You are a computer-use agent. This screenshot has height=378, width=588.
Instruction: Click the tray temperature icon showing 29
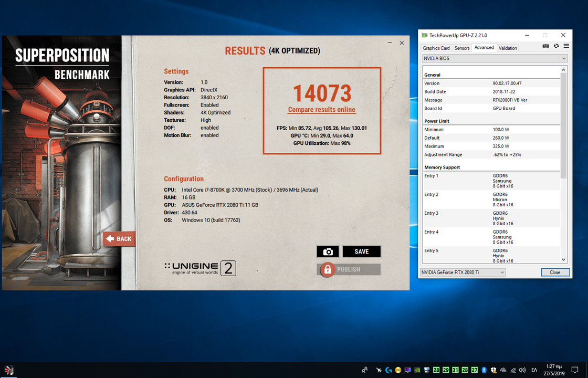coord(446,370)
